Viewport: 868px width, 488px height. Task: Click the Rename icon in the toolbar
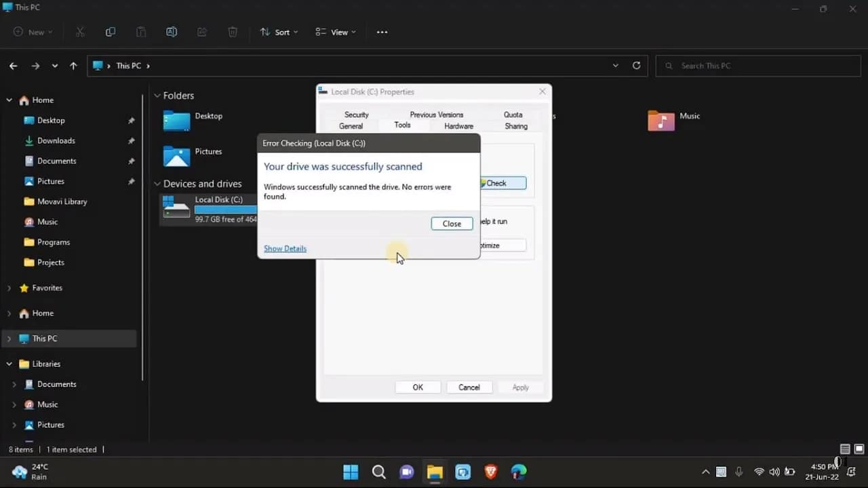point(172,32)
